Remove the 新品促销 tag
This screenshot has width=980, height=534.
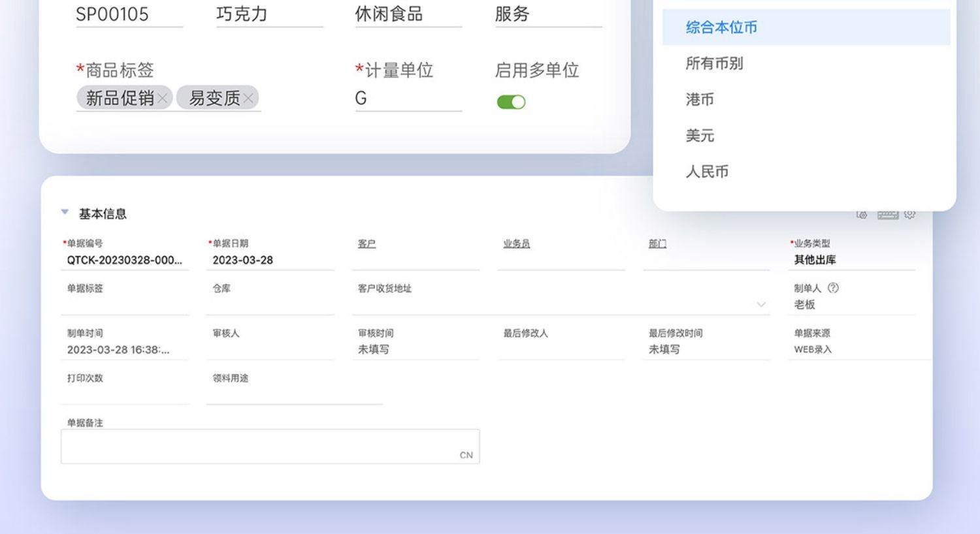163,99
